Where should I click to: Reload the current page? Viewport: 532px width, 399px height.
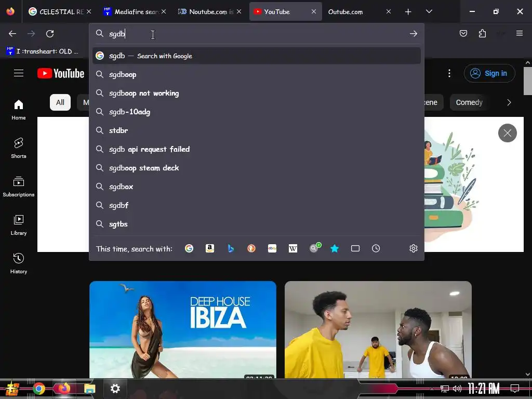click(x=50, y=34)
